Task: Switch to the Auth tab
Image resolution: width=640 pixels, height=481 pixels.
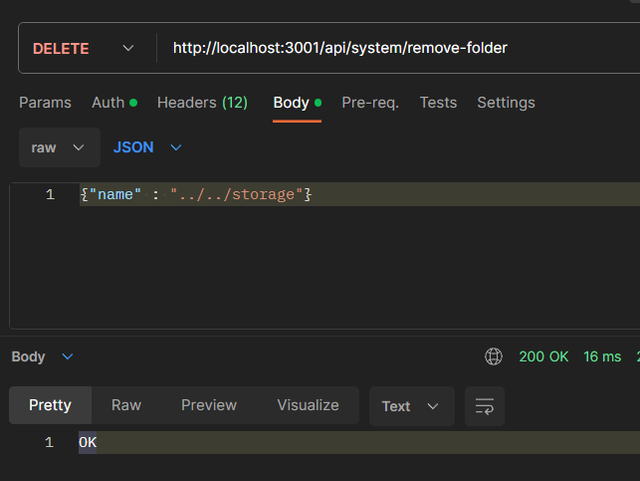Action: click(114, 102)
